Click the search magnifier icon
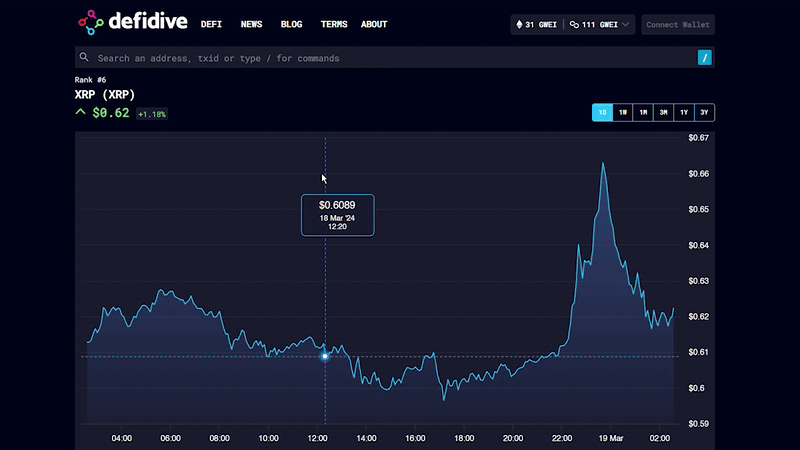This screenshot has height=450, width=800. 84,58
